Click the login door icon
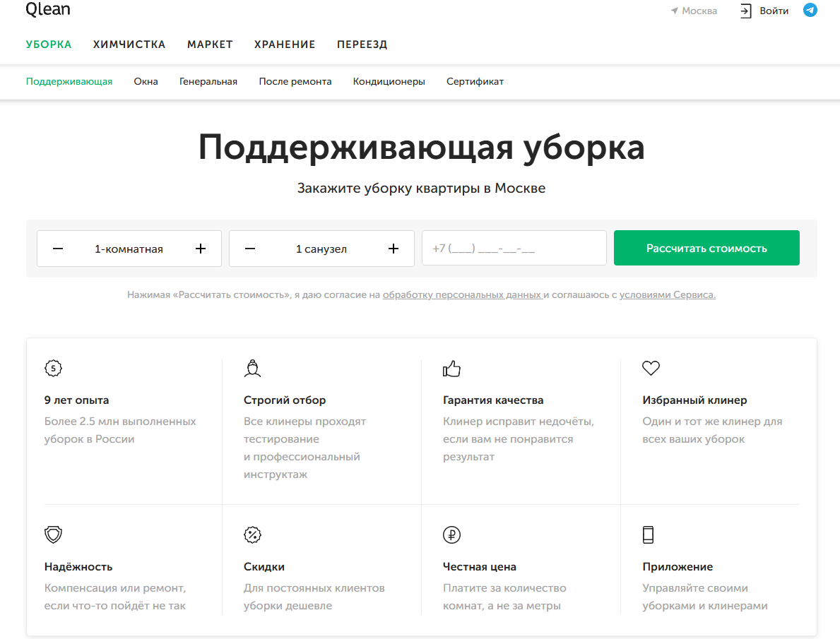The height and width of the screenshot is (639, 840). click(746, 11)
